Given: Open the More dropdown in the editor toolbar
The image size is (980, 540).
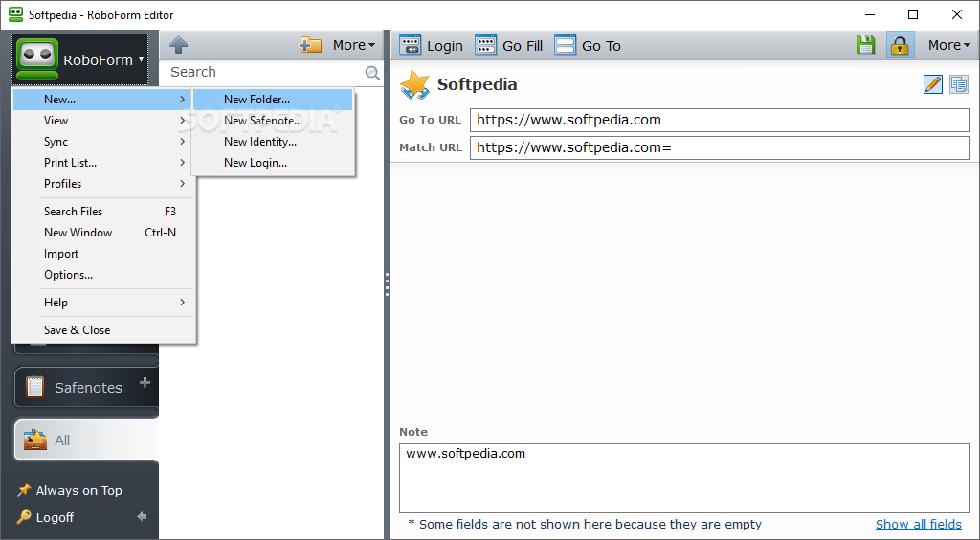Looking at the screenshot, I should coord(948,45).
